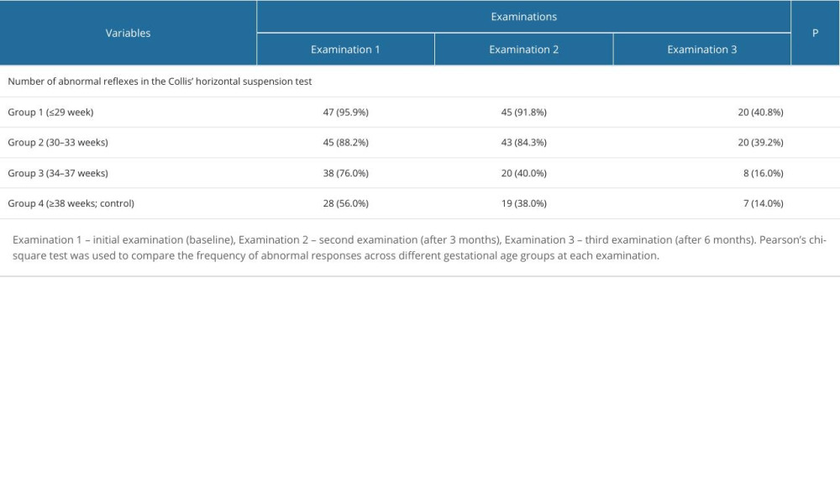Select the Examination 1 column header

[x=345, y=50]
